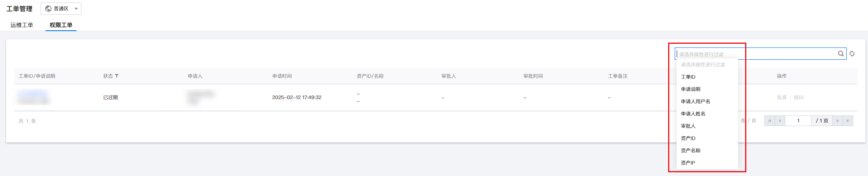Select 工单ID filter attribute
This screenshot has width=868, height=176.
[x=688, y=77]
